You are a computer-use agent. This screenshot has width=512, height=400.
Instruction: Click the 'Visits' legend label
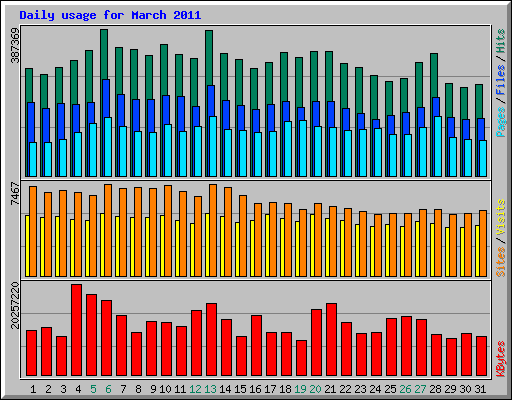click(x=501, y=218)
